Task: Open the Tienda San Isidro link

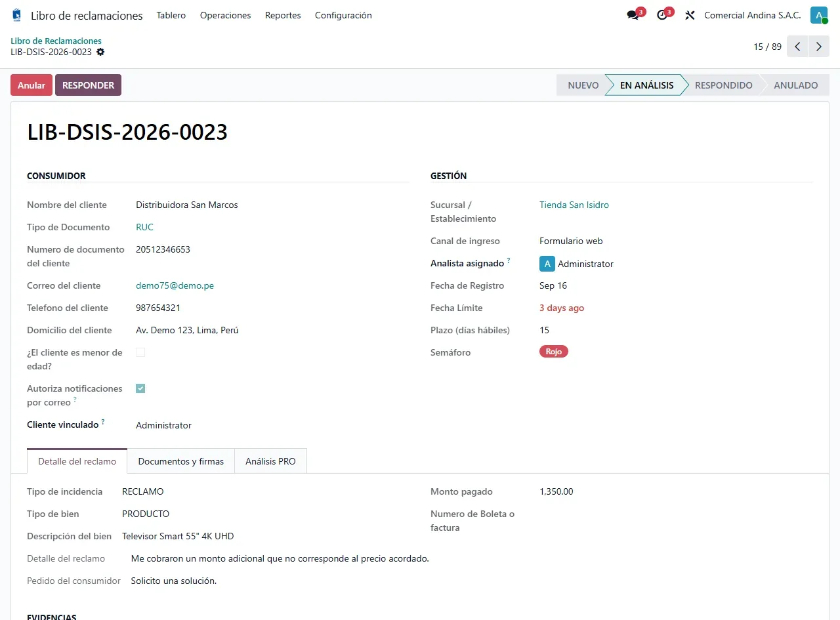Action: [574, 205]
